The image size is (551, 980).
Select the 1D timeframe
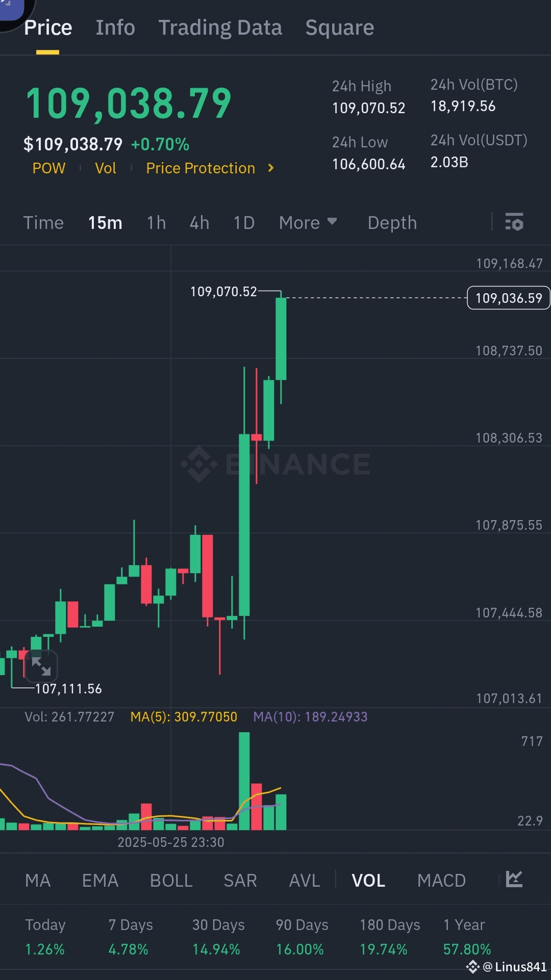(243, 222)
